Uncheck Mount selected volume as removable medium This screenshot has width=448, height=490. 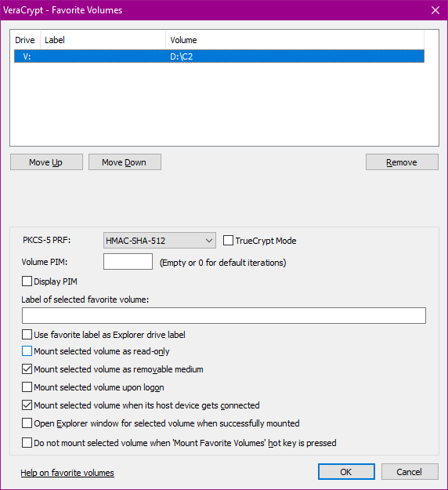(x=27, y=369)
